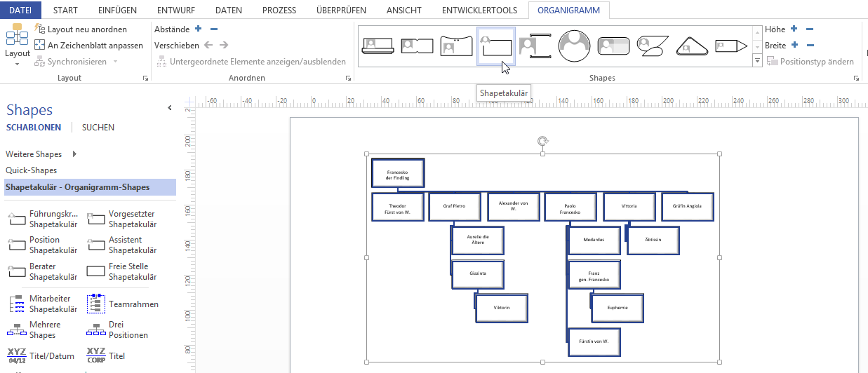The width and height of the screenshot is (868, 373).
Task: Pick the Teamrahmen shape from stencil
Action: click(x=96, y=304)
